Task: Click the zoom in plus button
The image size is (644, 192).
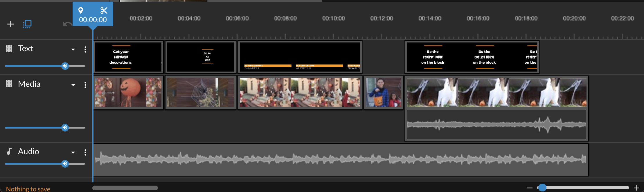Action: point(636,188)
